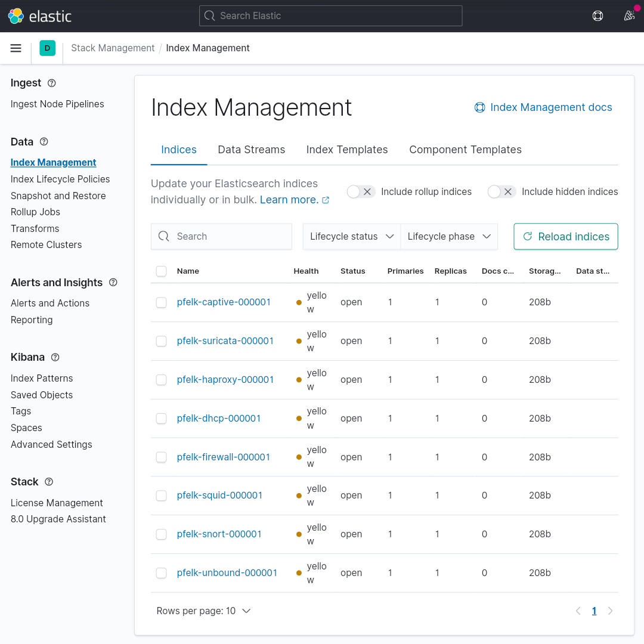
Task: Click the Learn more external link icon
Action: (326, 200)
